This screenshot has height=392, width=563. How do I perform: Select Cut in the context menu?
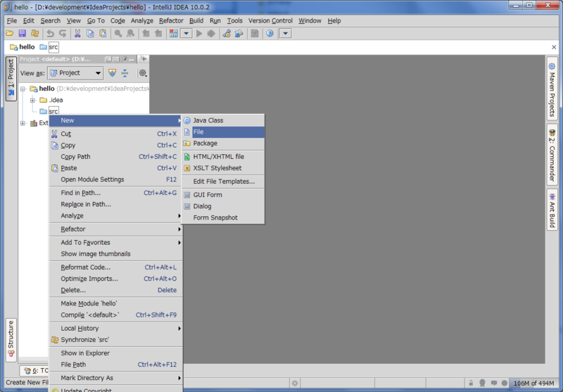(x=115, y=134)
